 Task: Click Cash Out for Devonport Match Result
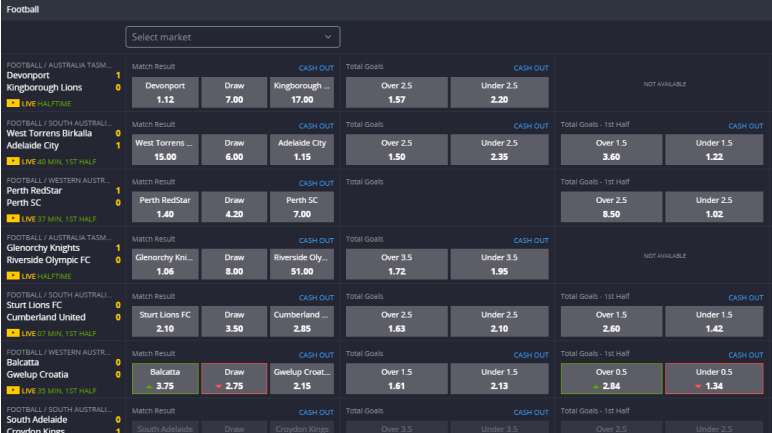pos(316,69)
